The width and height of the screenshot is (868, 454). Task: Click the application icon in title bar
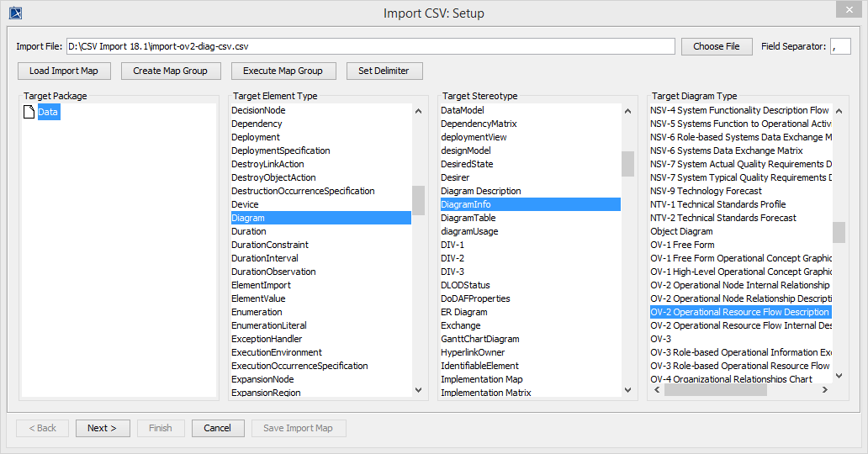(14, 13)
